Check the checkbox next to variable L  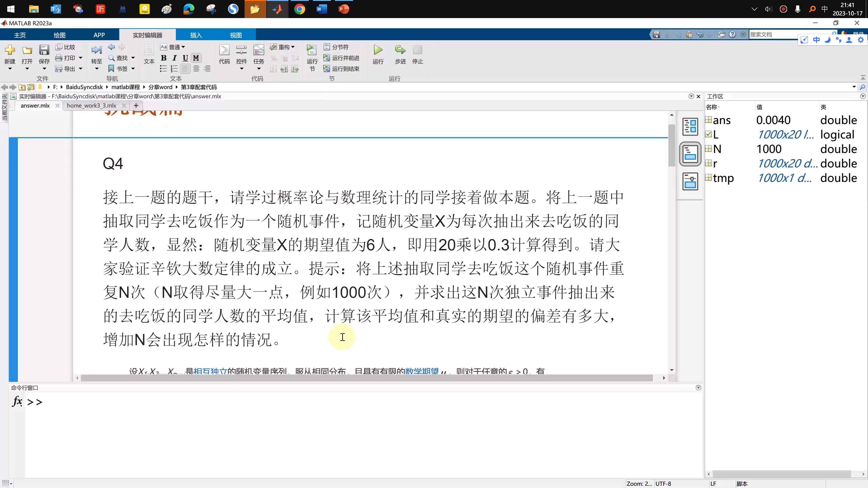tap(709, 134)
